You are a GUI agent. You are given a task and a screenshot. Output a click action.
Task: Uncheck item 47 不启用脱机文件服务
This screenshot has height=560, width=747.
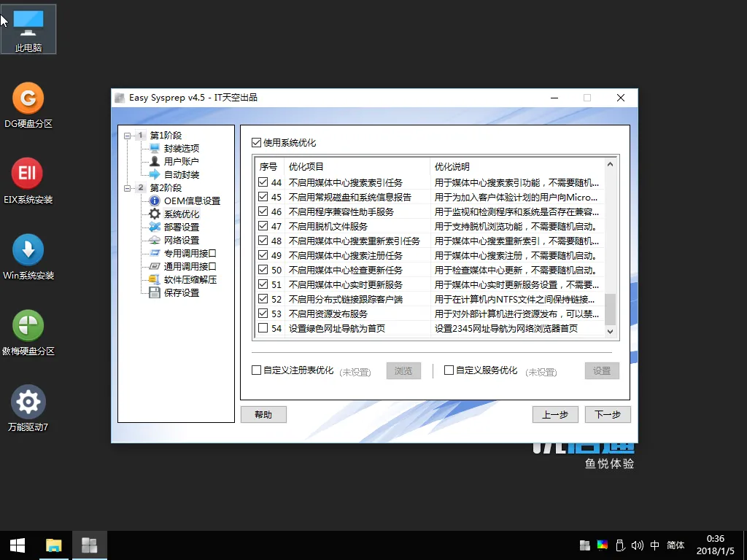point(263,226)
